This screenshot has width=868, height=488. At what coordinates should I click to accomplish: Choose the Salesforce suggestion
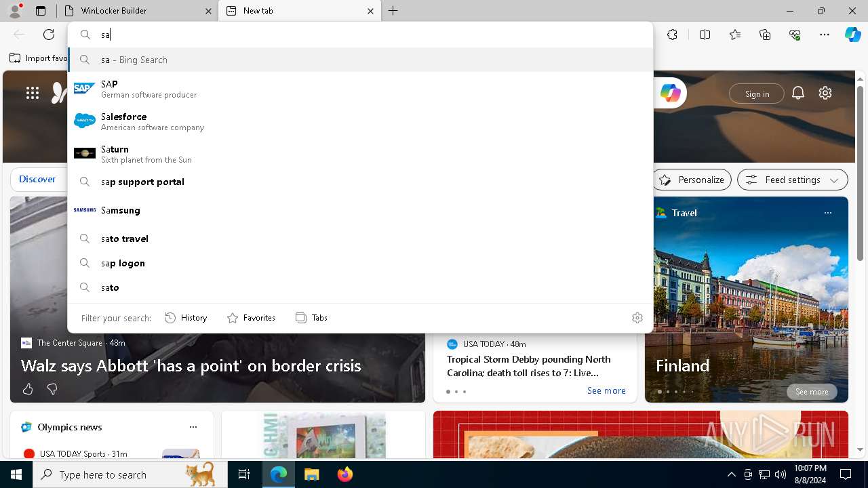pos(360,121)
